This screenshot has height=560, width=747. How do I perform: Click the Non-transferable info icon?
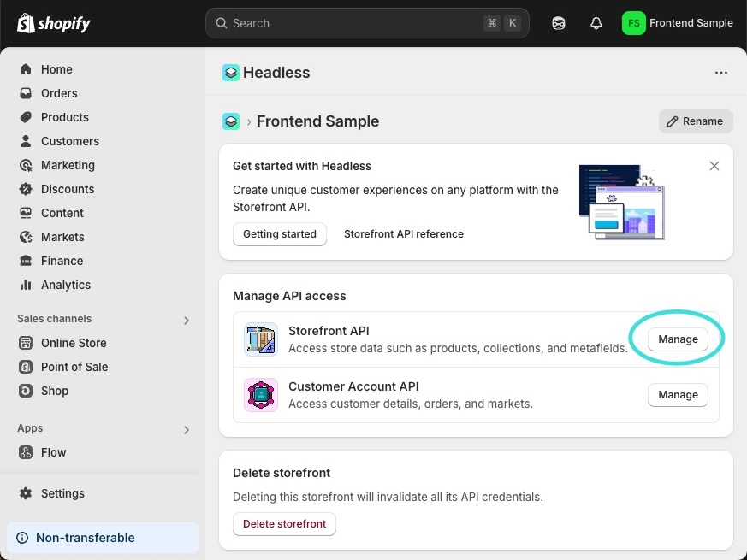point(22,538)
